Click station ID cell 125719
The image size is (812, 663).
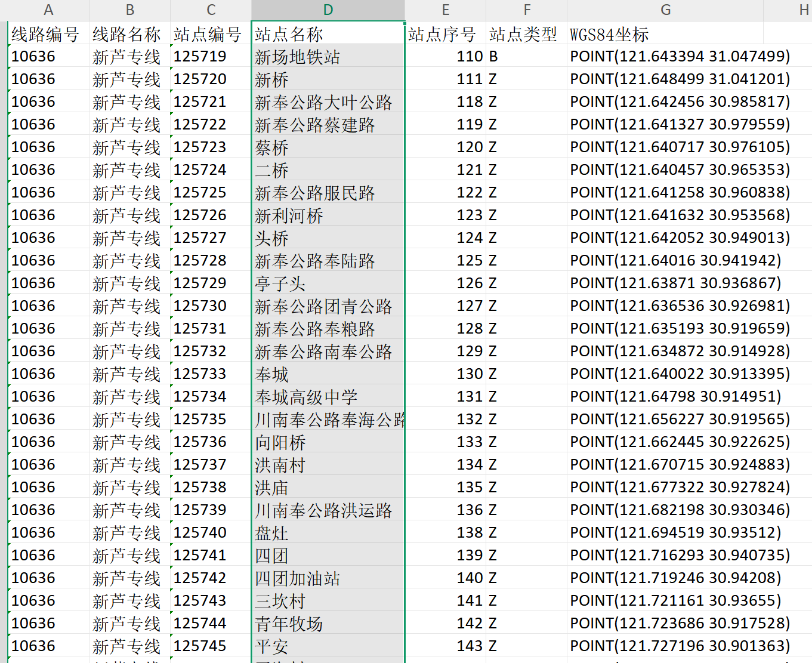point(211,56)
